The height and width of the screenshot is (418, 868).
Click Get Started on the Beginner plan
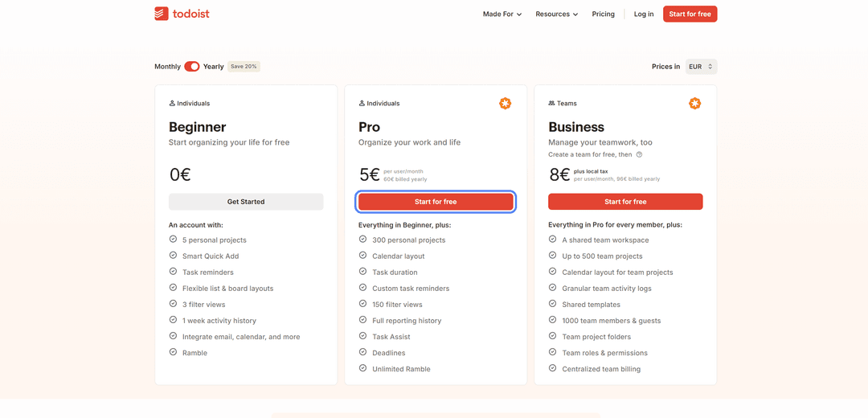click(246, 202)
